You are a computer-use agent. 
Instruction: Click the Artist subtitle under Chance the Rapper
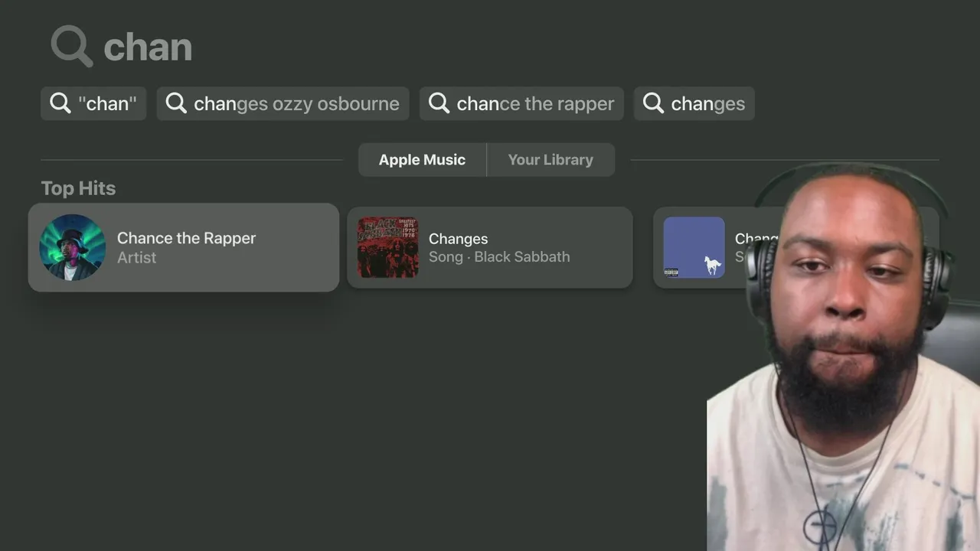point(136,258)
